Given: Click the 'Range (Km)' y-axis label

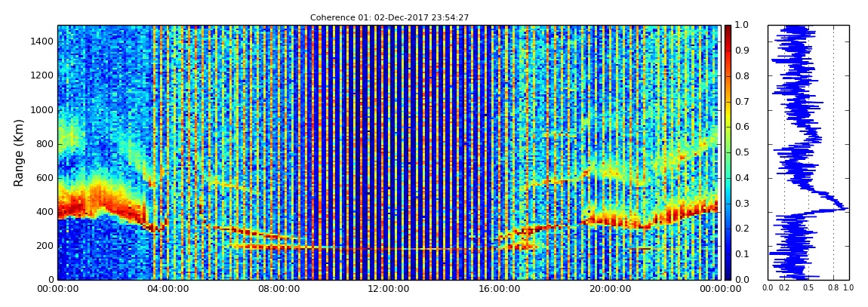Looking at the screenshot, I should click(19, 152).
